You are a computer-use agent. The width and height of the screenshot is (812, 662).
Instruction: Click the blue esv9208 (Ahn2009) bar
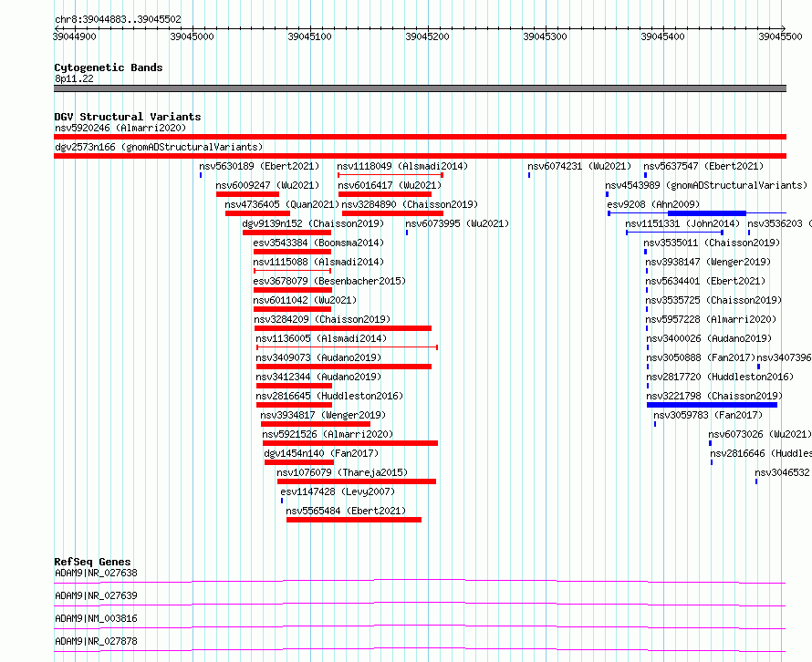707,213
